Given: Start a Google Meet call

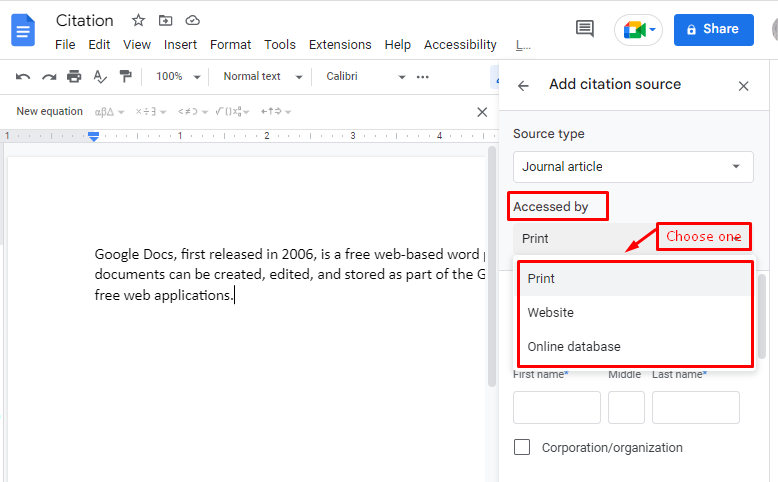Looking at the screenshot, I should 638,30.
